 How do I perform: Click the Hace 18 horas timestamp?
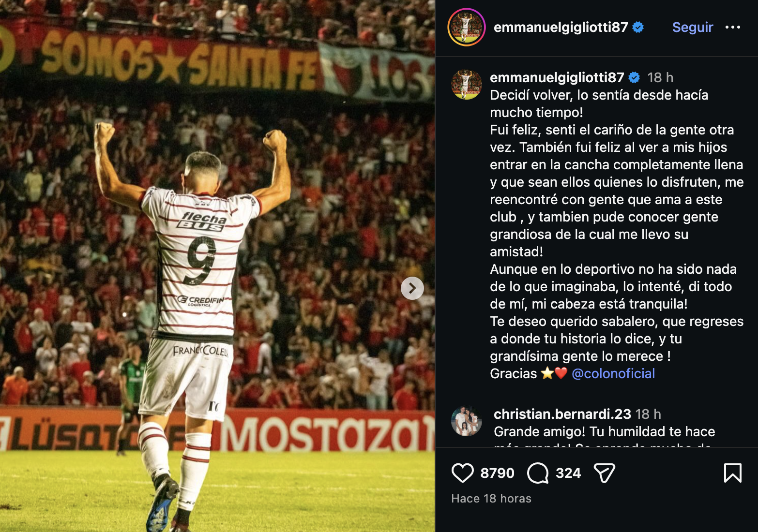click(x=491, y=499)
